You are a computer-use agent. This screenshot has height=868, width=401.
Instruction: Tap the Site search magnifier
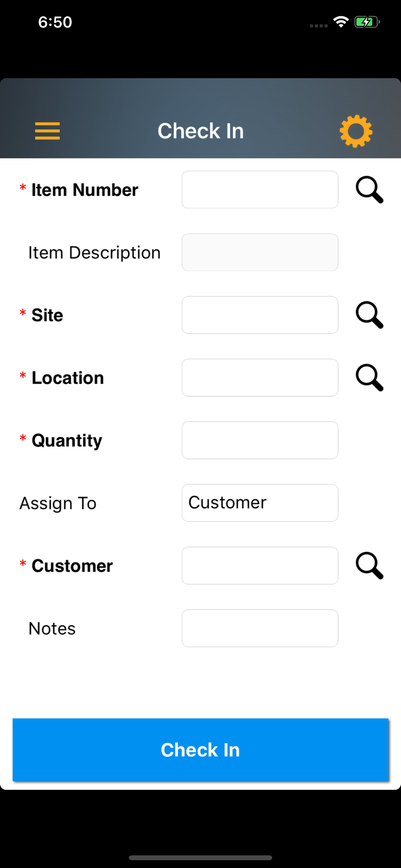[x=369, y=315]
